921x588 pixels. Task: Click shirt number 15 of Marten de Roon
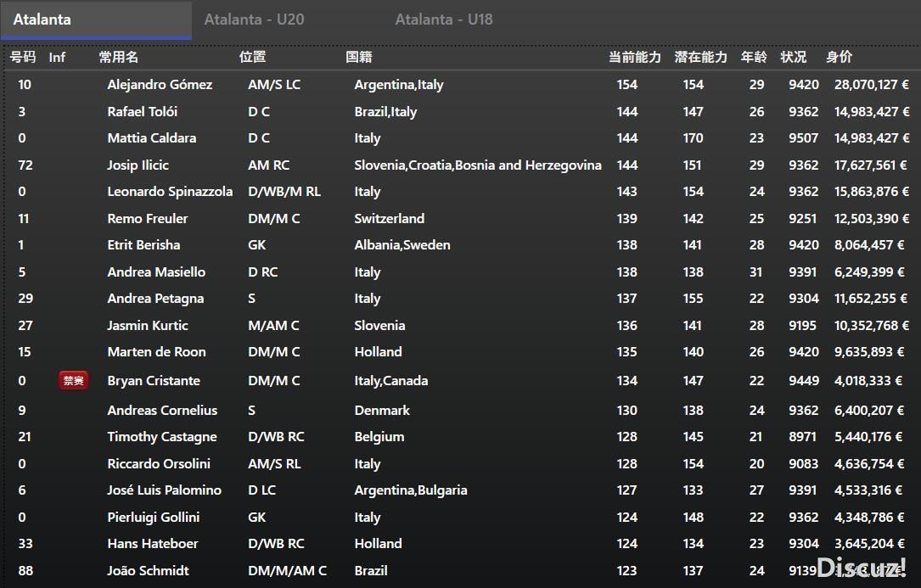pos(24,352)
